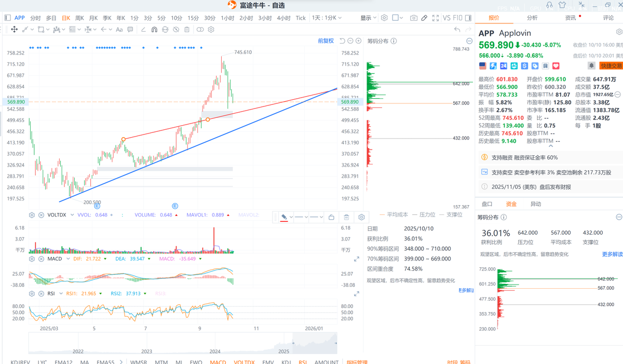Toggle the linked overlay circles icon
This screenshot has height=364, width=623.
pos(200,30)
